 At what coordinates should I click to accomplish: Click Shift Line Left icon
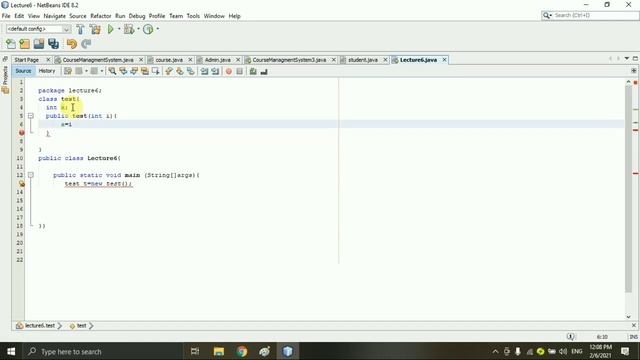pos(204,71)
